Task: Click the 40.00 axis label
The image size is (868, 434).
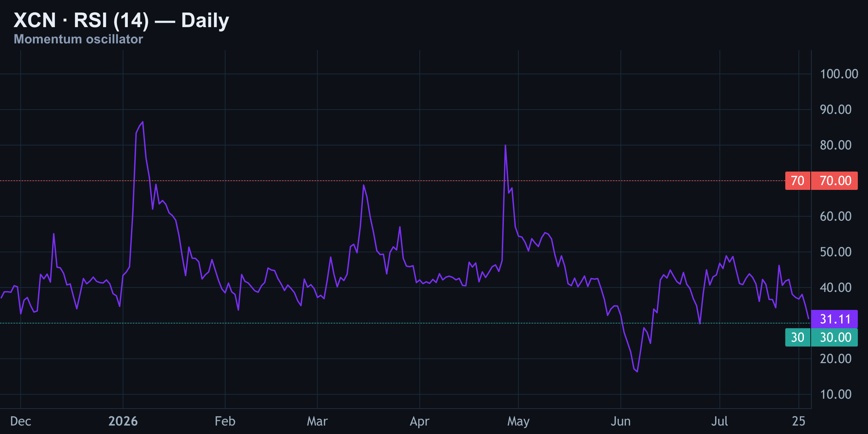Action: coord(835,288)
